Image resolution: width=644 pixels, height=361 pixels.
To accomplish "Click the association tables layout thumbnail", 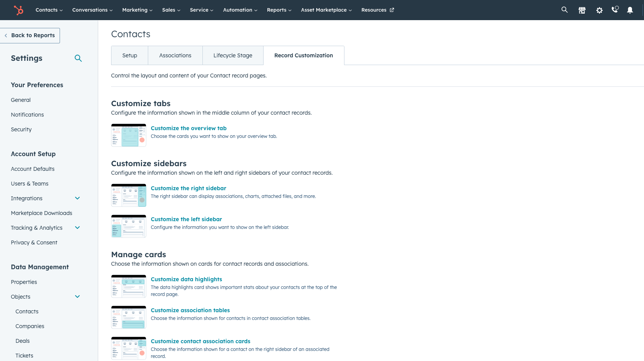I will point(128,317).
